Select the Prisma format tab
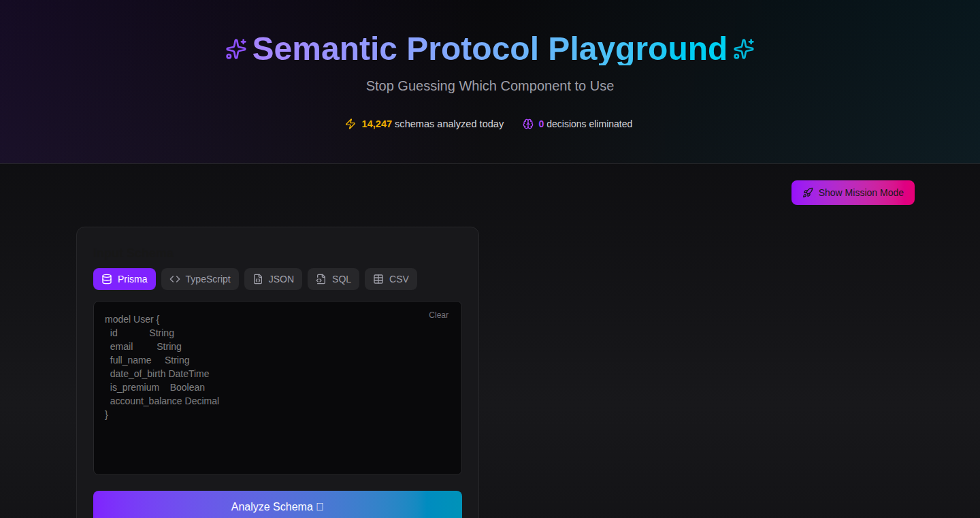 click(x=125, y=279)
